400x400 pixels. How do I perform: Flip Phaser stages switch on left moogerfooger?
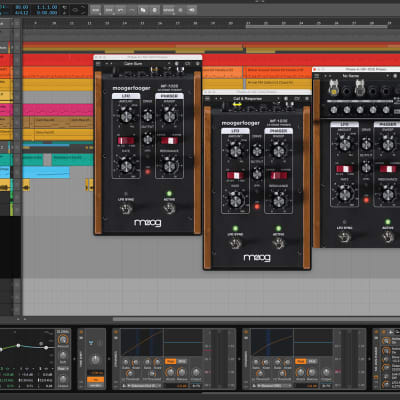pyautogui.click(x=169, y=140)
